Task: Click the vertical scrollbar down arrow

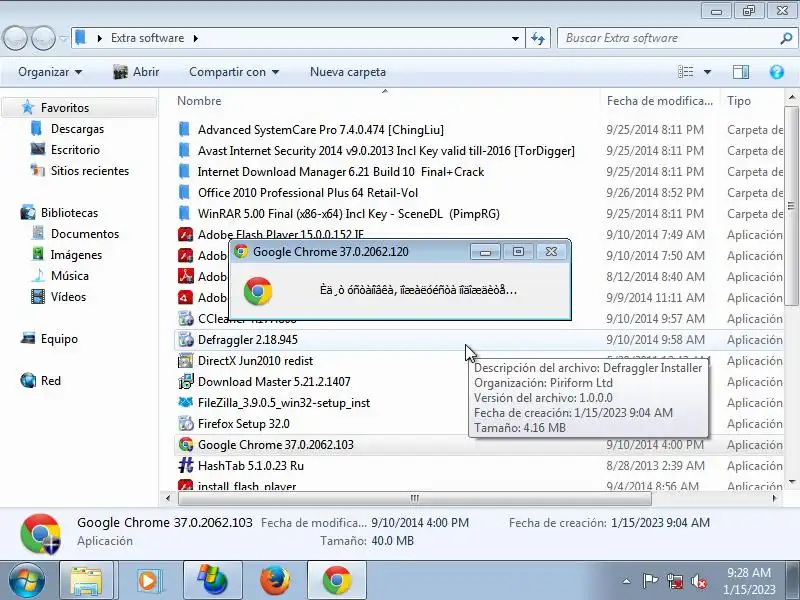Action: (791, 481)
